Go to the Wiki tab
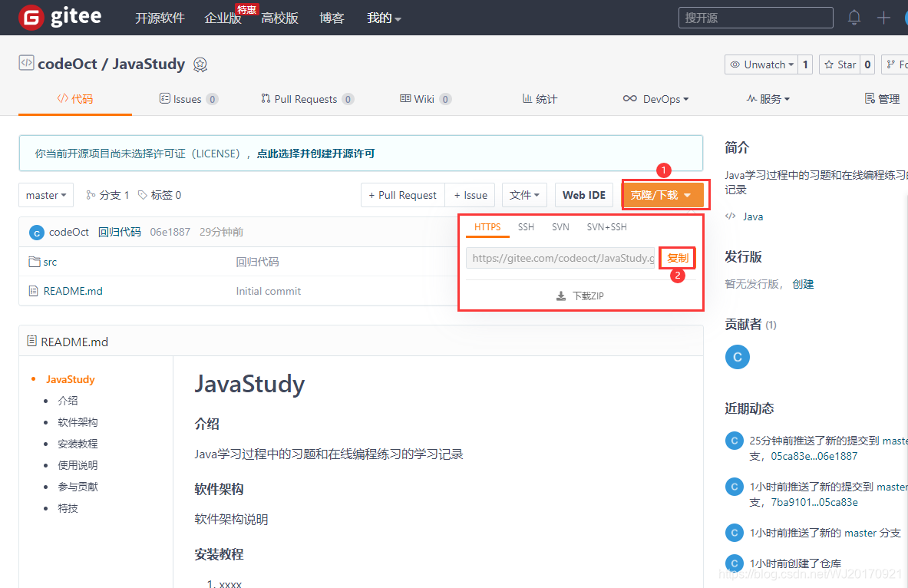Image resolution: width=908 pixels, height=588 pixels. pyautogui.click(x=425, y=99)
